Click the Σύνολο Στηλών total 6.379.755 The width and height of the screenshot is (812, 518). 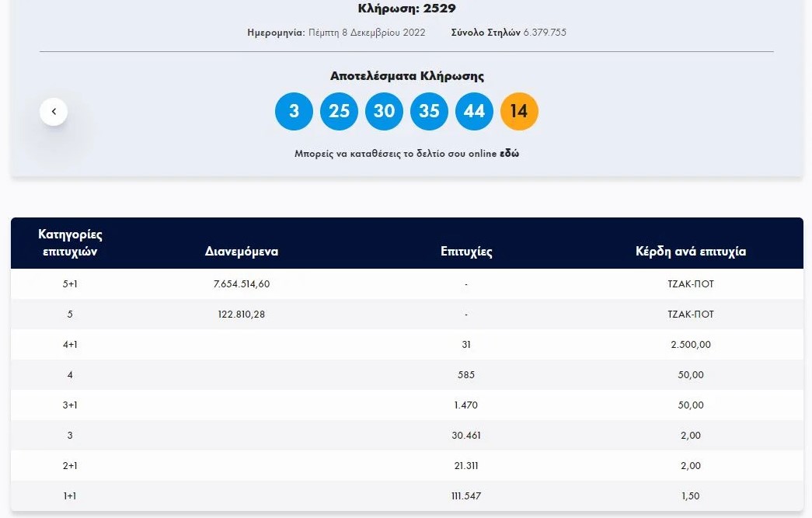tap(507, 32)
